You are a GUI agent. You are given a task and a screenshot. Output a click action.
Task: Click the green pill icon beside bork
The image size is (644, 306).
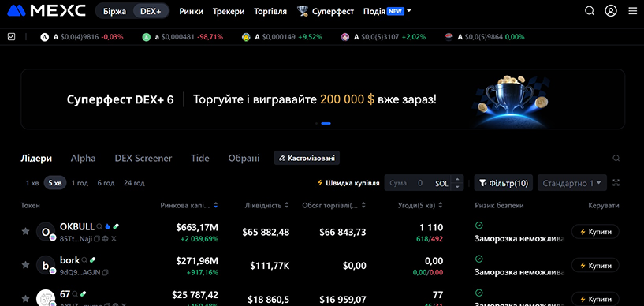pos(92,259)
